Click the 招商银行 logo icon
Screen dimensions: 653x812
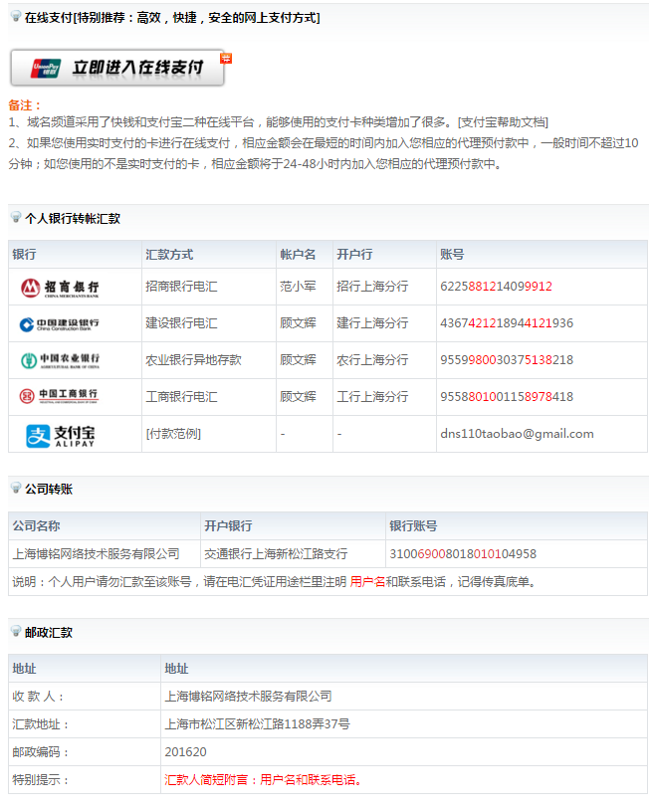pos(61,288)
